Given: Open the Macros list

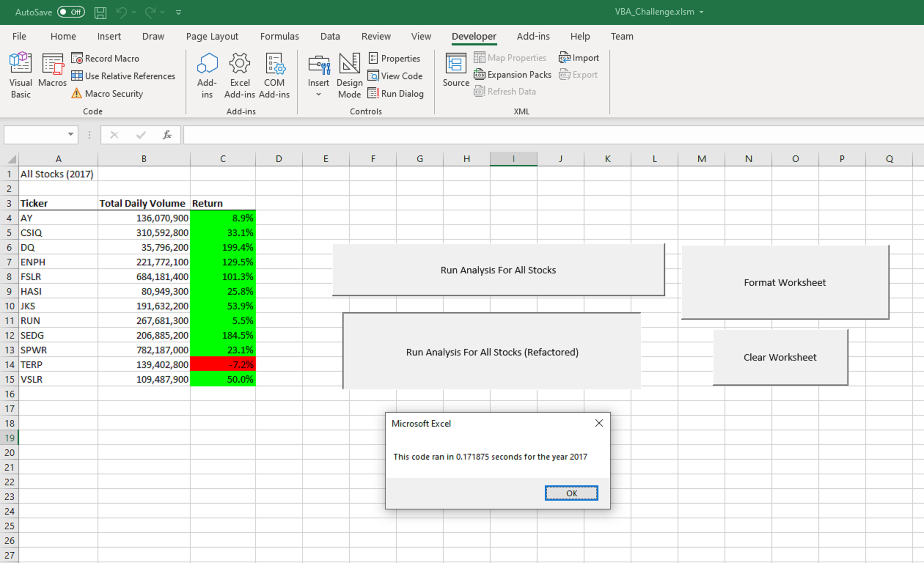Looking at the screenshot, I should 52,70.
